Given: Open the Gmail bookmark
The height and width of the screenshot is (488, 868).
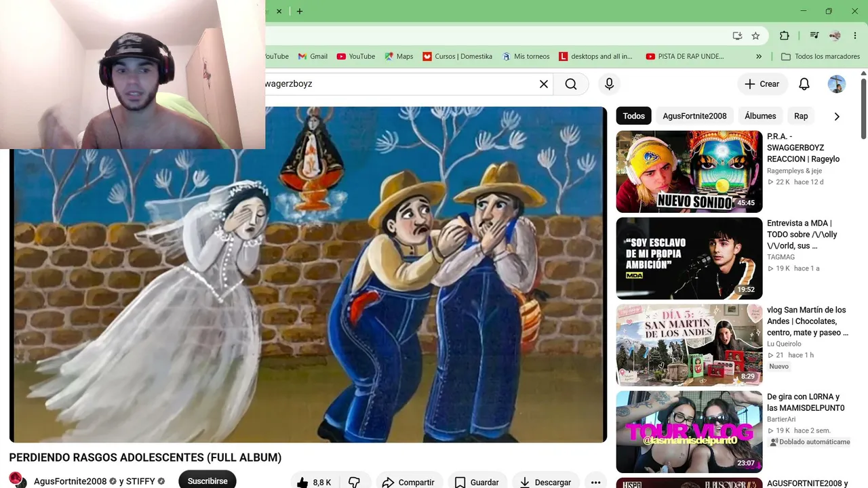Looking at the screenshot, I should 313,56.
